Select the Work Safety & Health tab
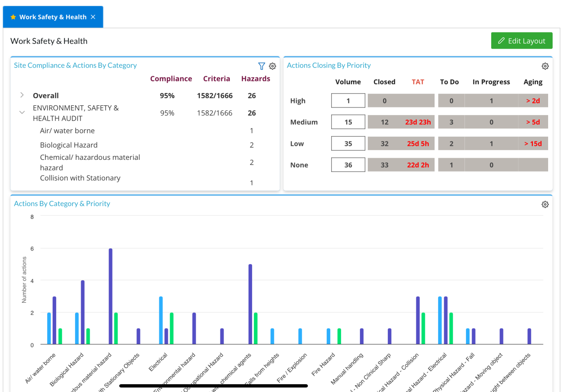Viewport: 567px width, 392px height. [x=53, y=17]
